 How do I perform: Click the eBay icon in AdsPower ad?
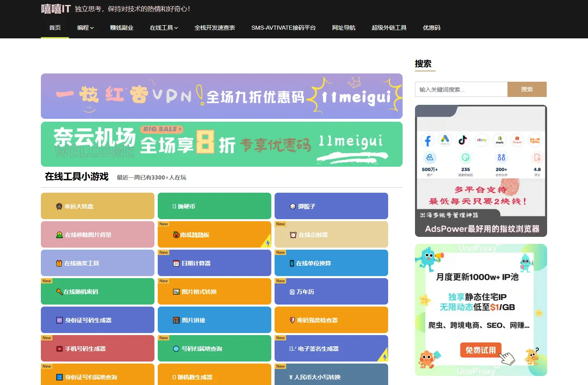tap(481, 140)
